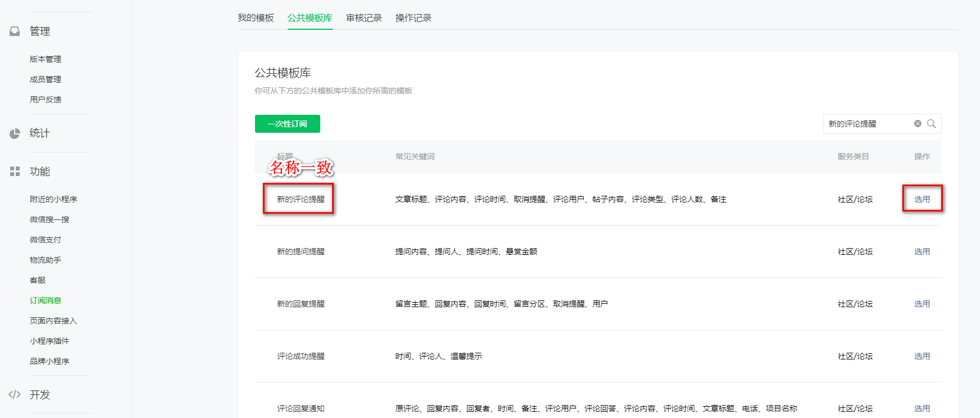Select 选用 for 评论成功提醒 template
The height and width of the screenshot is (418, 980).
[x=922, y=356]
